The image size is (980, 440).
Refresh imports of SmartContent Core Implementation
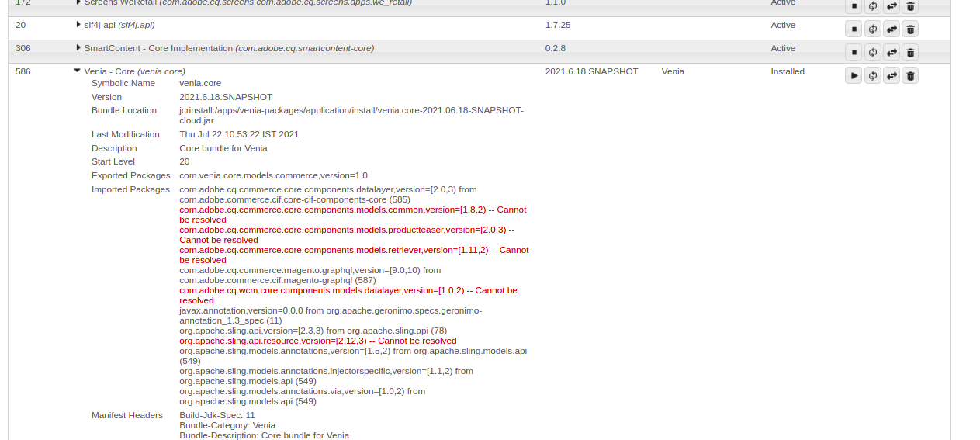pos(873,53)
